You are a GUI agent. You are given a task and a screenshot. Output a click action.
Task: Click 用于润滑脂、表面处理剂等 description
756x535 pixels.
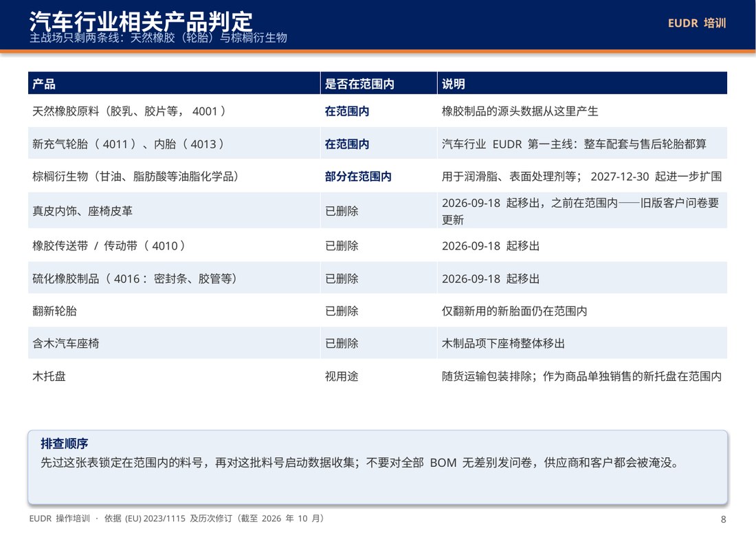581,177
